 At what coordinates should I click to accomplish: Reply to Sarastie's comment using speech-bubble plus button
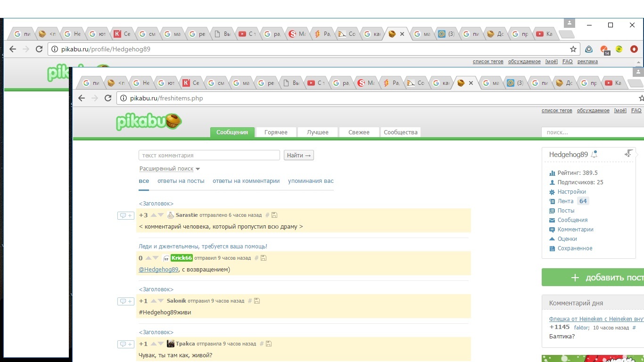click(126, 215)
